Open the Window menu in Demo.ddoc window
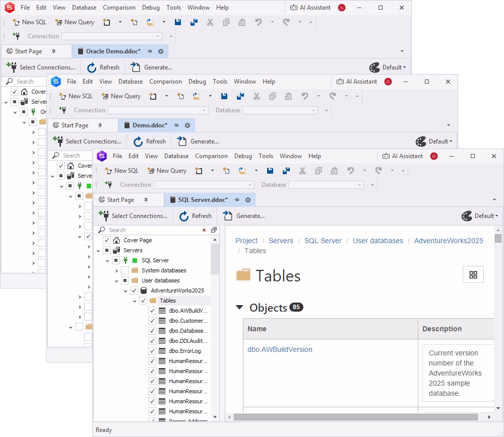Viewport: 504px width, 437px height. tap(245, 82)
